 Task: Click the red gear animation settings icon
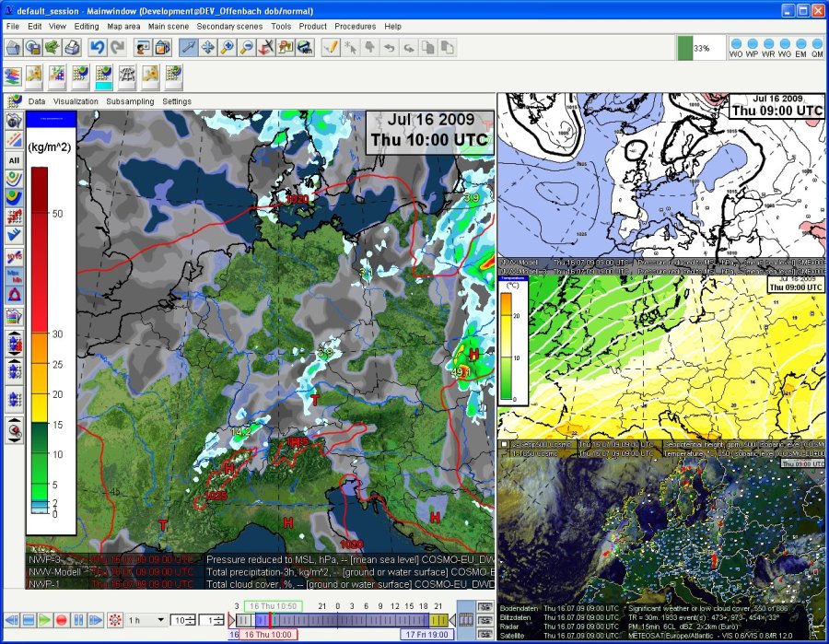tap(115, 620)
